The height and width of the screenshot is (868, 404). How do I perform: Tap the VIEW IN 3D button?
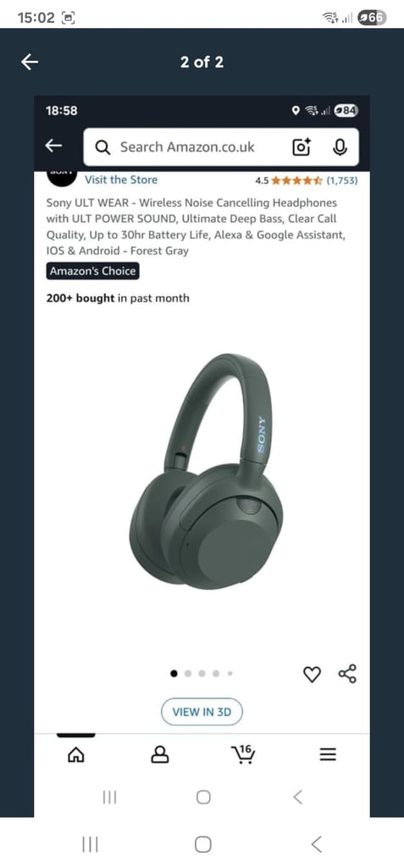202,712
